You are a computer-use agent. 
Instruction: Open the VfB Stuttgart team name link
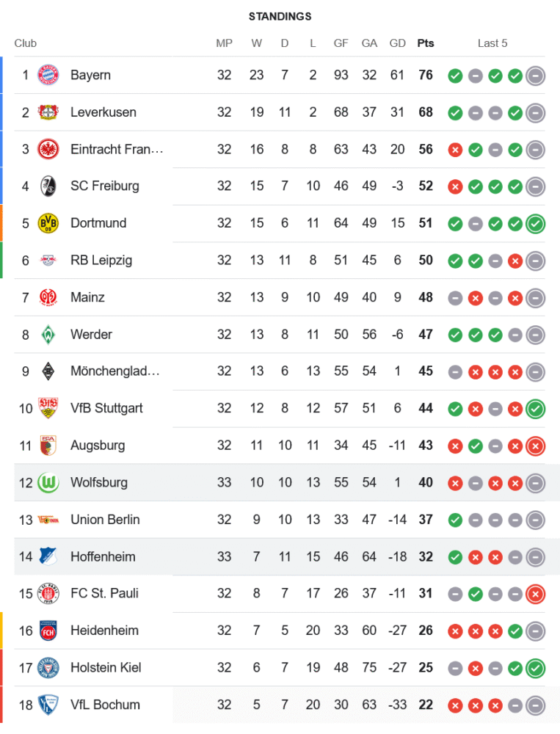click(106, 408)
